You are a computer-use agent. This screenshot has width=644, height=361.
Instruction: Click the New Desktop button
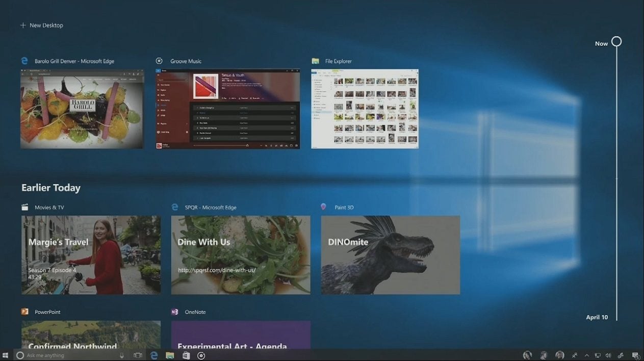42,25
